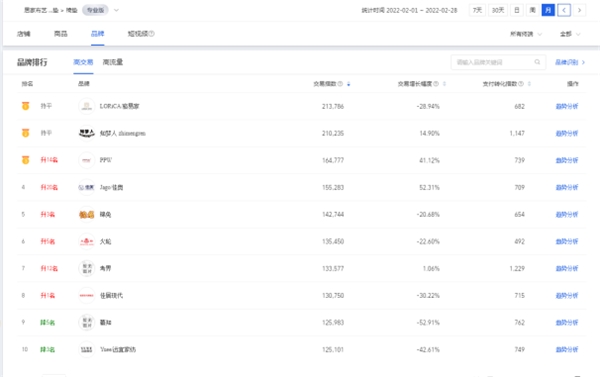Switch to the 高流量 sub-tab
This screenshot has width=600, height=377.
(x=113, y=62)
